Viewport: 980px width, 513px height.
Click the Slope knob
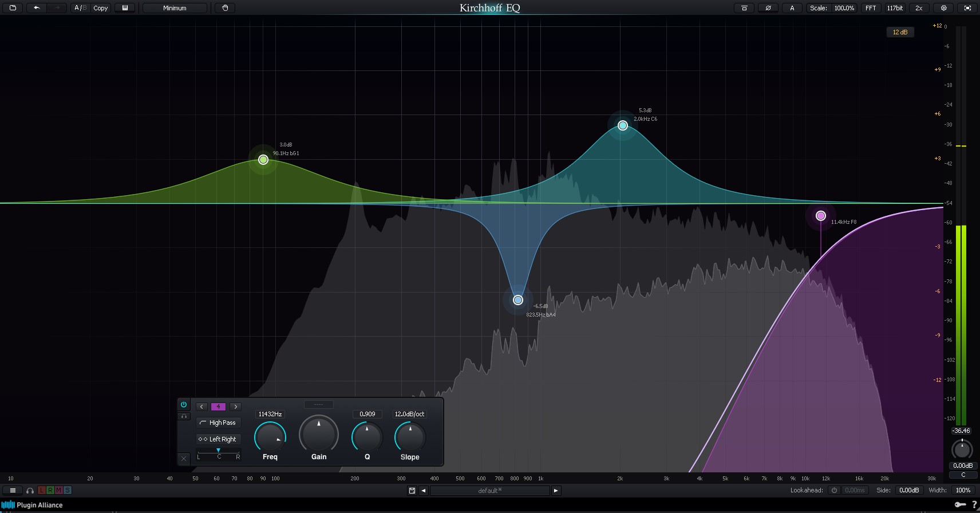pos(410,437)
